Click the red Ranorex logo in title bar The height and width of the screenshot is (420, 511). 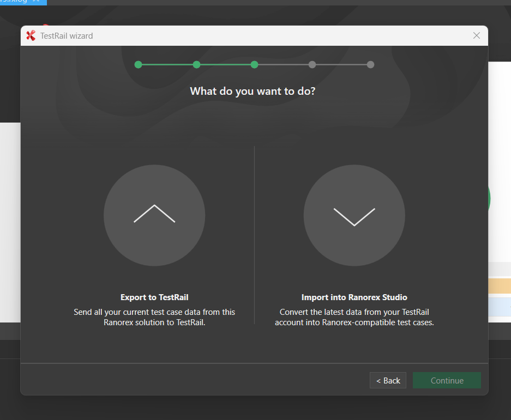pyautogui.click(x=31, y=36)
